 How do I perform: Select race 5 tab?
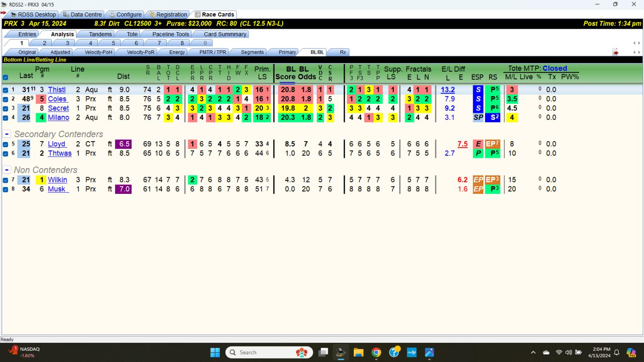pos(113,43)
